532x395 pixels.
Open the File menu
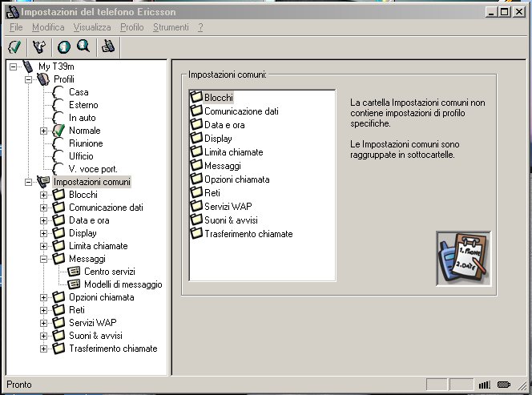[16, 27]
